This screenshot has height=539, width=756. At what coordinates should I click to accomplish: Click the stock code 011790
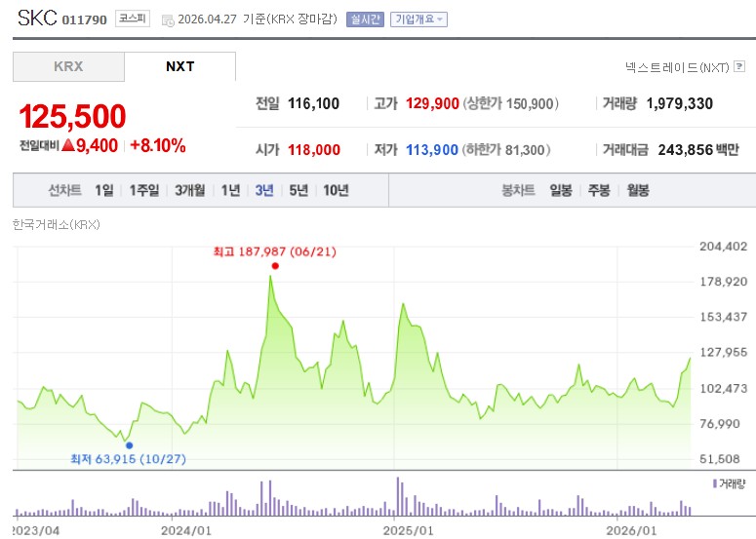point(84,19)
